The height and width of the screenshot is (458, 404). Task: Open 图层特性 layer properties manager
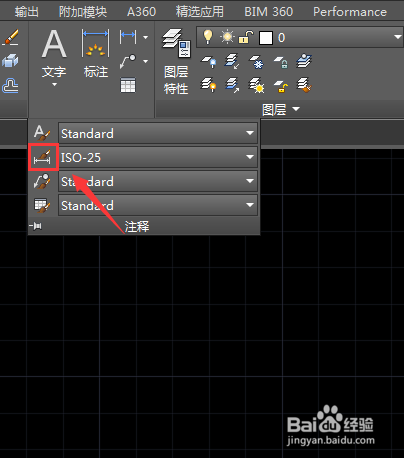coord(176,62)
